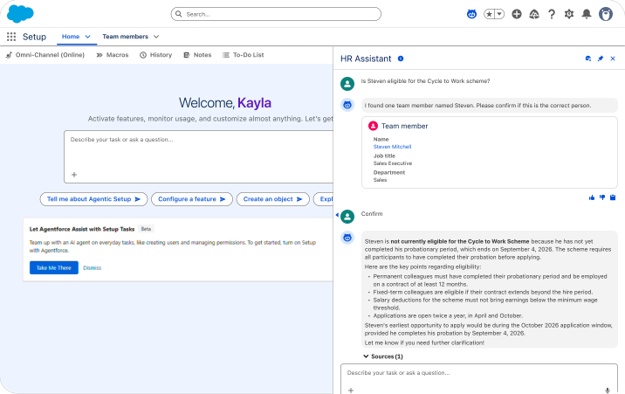
Task: Open the Notes utility
Action: pos(197,55)
